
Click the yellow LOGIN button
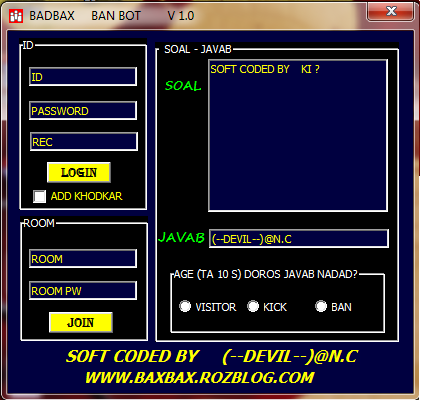(x=79, y=172)
